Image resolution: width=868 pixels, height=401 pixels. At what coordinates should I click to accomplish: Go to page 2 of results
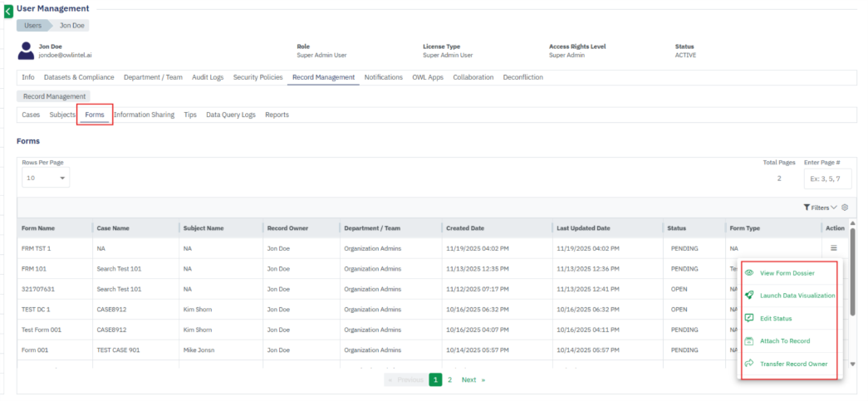pos(449,379)
